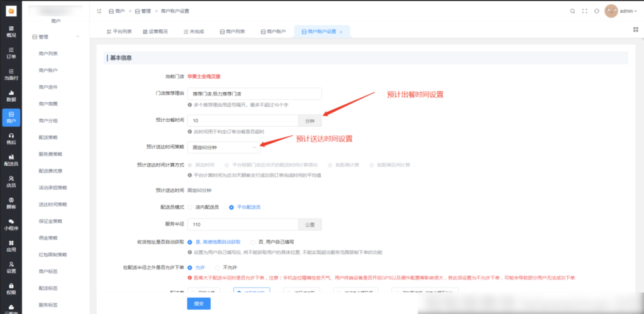Viewport: 644px width, 314px height.
Task: Close the 商户账户设置 tab with its x
Action: (340, 32)
